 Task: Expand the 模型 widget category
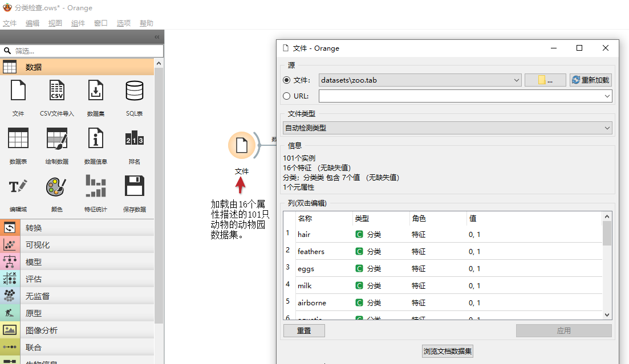click(x=77, y=262)
